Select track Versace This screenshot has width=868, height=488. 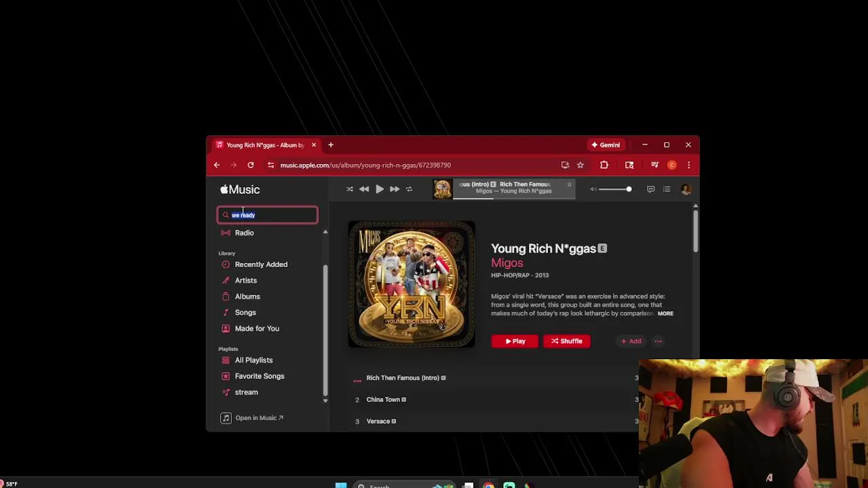[378, 421]
